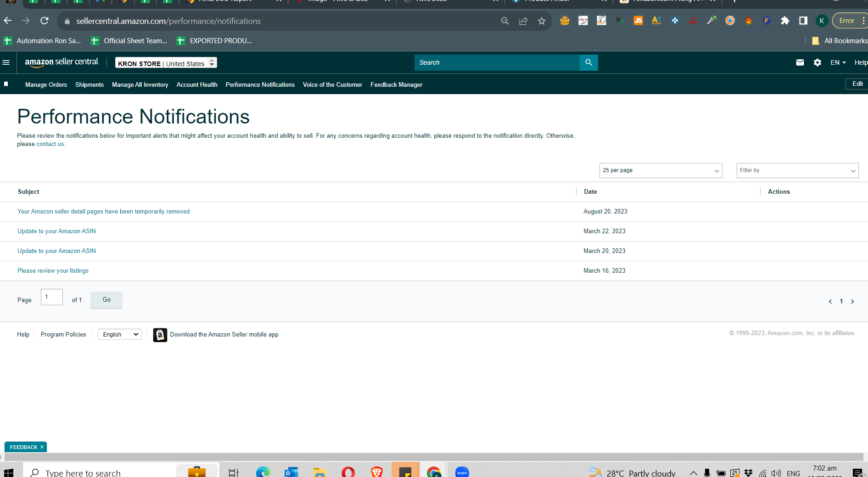Open the Filter by dropdown
The width and height of the screenshot is (868, 477).
pos(797,170)
